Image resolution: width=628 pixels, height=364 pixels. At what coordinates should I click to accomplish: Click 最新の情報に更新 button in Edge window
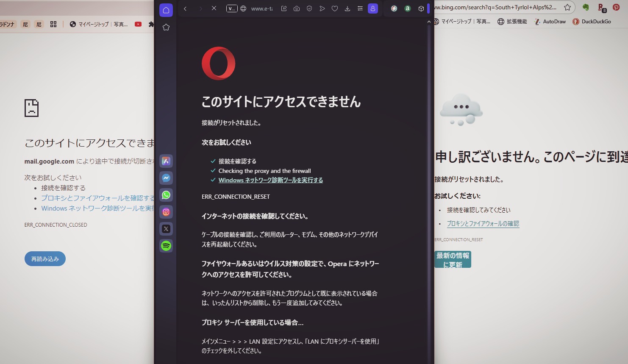tap(453, 260)
